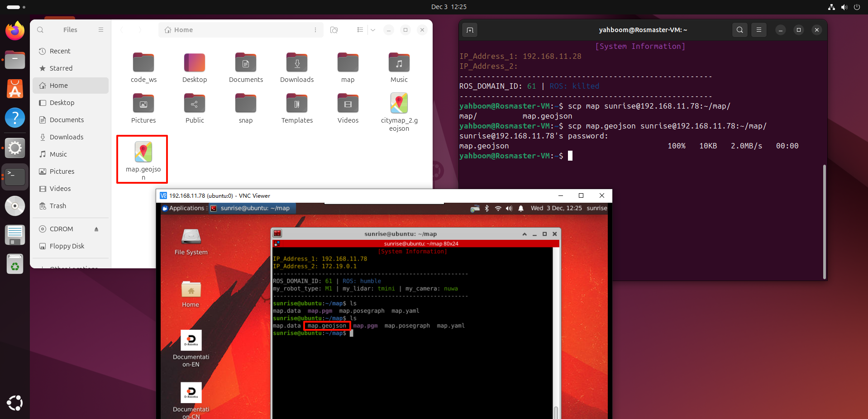Viewport: 868px width, 419px height.
Task: Select Downloads in the Files sidebar
Action: (x=67, y=137)
